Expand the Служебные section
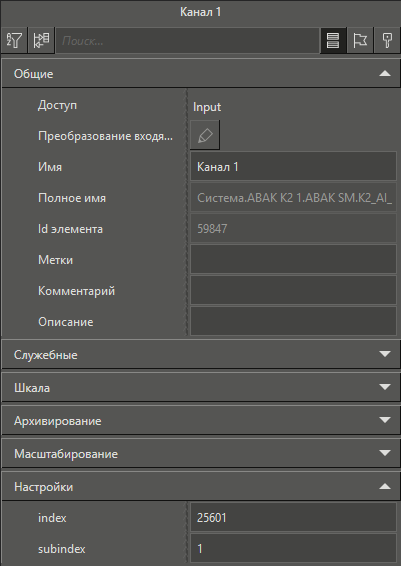This screenshot has height=566, width=401. [201, 354]
